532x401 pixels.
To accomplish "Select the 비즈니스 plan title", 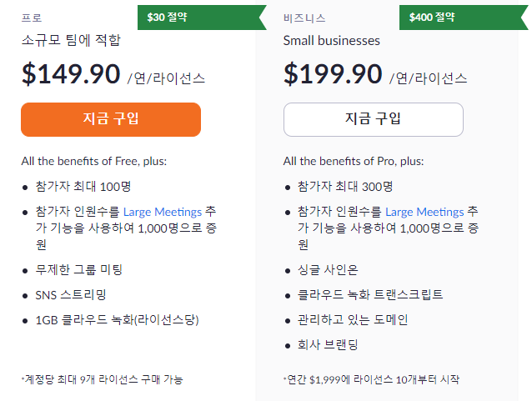I will pos(304,18).
